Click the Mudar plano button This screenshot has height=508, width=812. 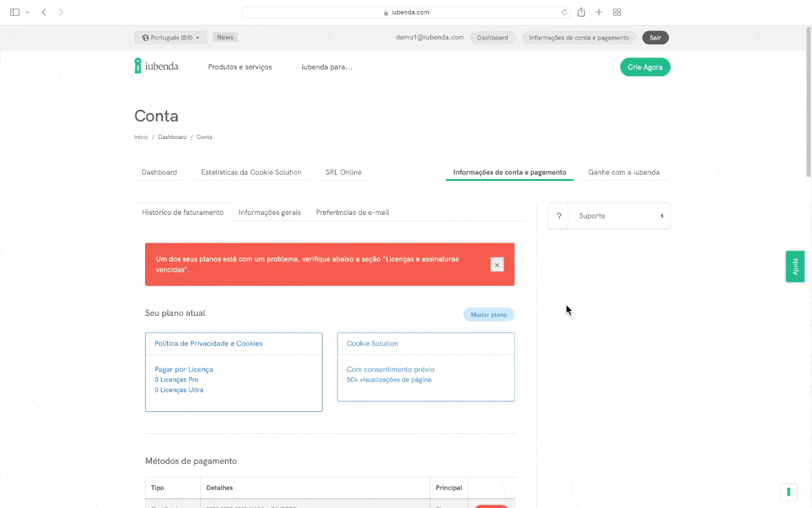[488, 314]
